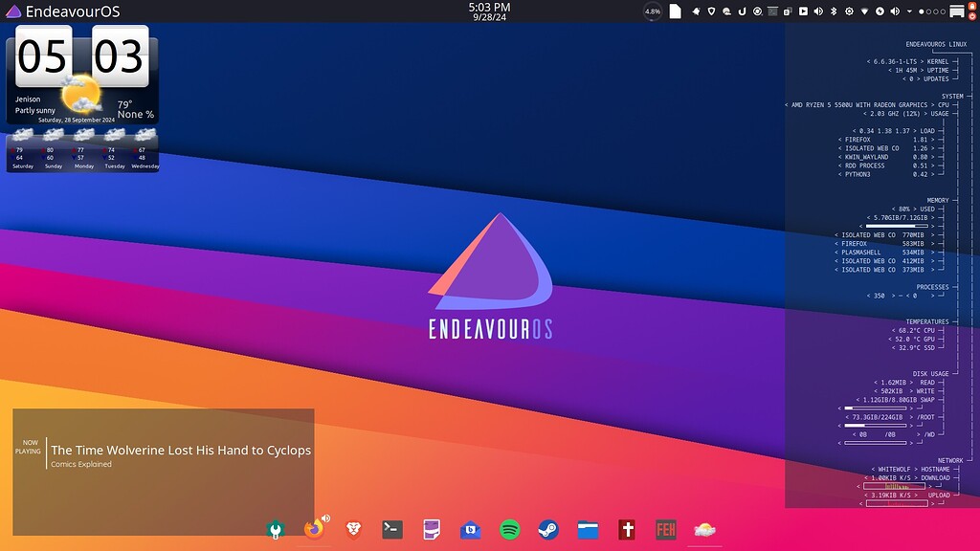Screen dimensions: 980x551
Task: Expand hidden system tray icons with the chevron
Action: (x=909, y=11)
